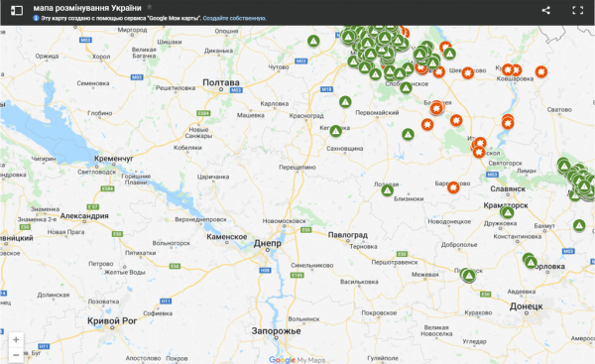
Task: Select isolated green marker north of Чутово
Action: pyautogui.click(x=313, y=41)
